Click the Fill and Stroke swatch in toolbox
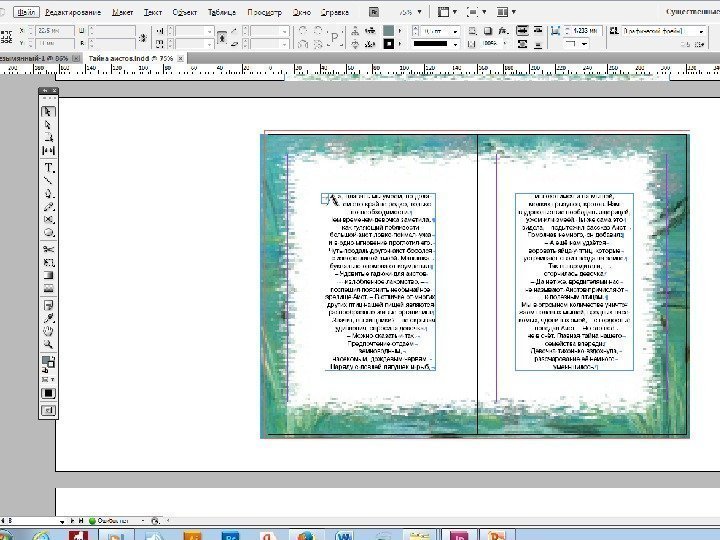 48,362
